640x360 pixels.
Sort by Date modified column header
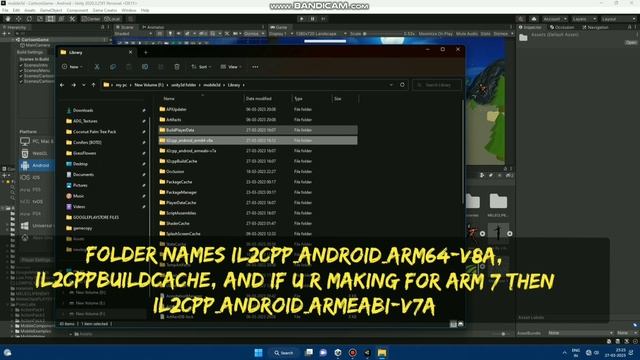(259, 99)
